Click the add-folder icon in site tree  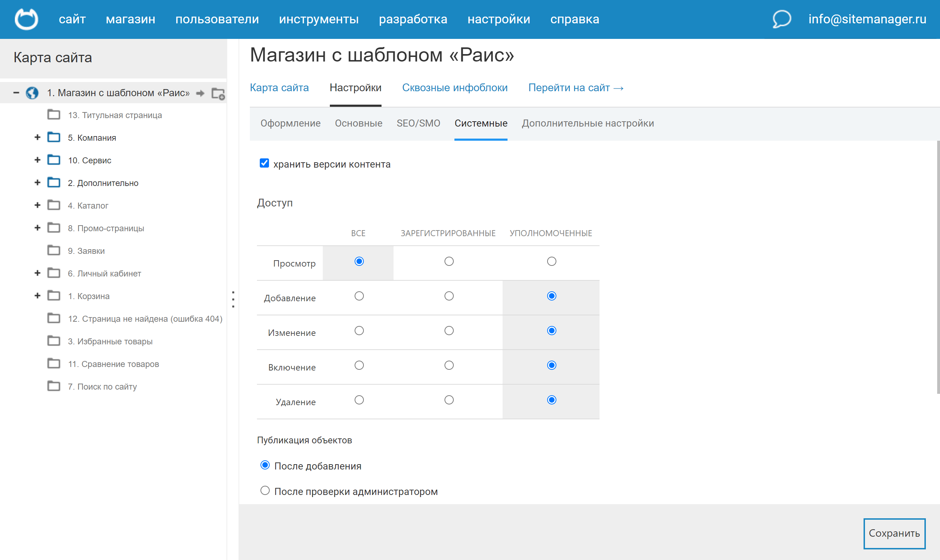(x=218, y=93)
